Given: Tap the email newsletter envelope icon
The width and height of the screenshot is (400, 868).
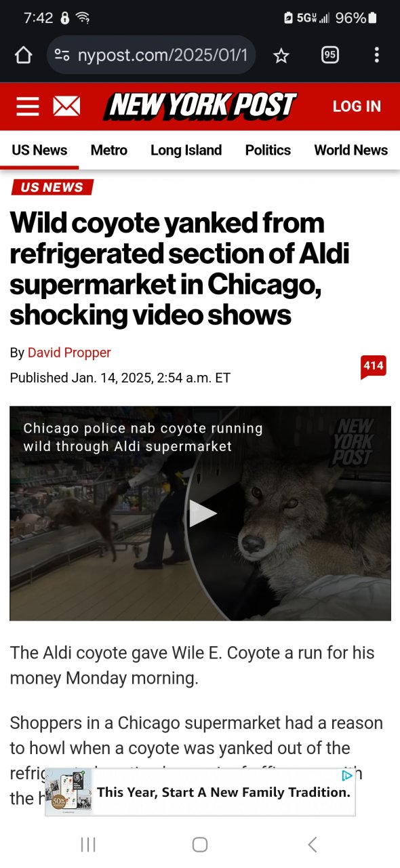Looking at the screenshot, I should pos(66,106).
